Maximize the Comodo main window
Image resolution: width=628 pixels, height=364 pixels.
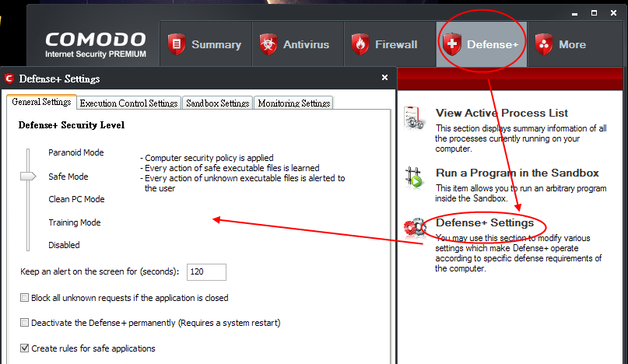[594, 13]
